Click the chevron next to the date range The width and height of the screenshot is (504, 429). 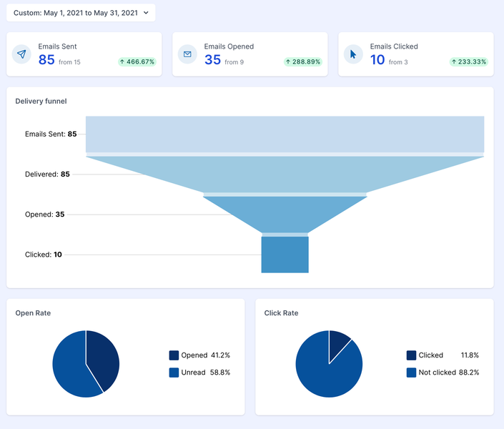146,13
